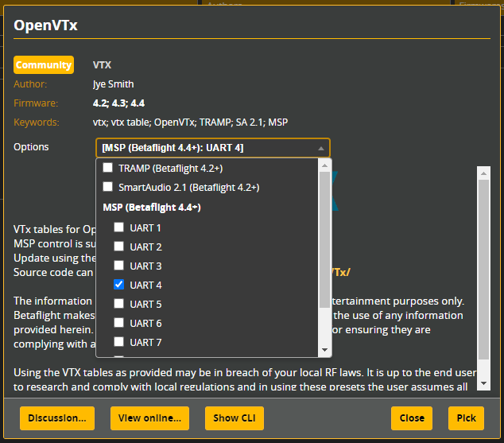Check the UART 6 option
The height and width of the screenshot is (443, 504).
click(119, 322)
